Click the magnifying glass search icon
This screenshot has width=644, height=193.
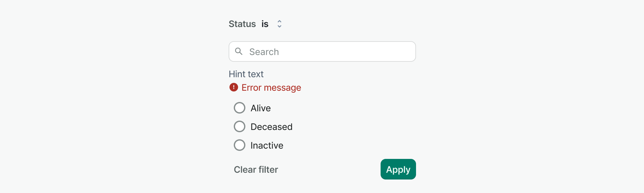(239, 51)
